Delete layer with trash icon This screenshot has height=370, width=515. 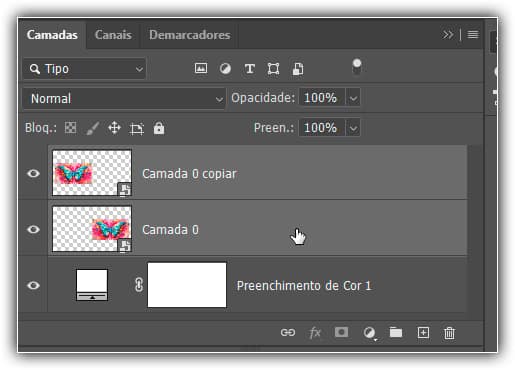[449, 333]
